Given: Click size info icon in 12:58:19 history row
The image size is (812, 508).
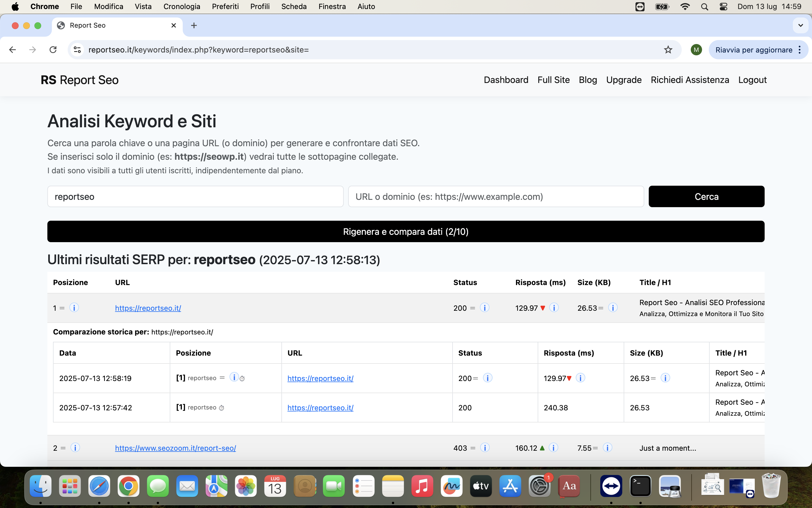Looking at the screenshot, I should point(665,378).
